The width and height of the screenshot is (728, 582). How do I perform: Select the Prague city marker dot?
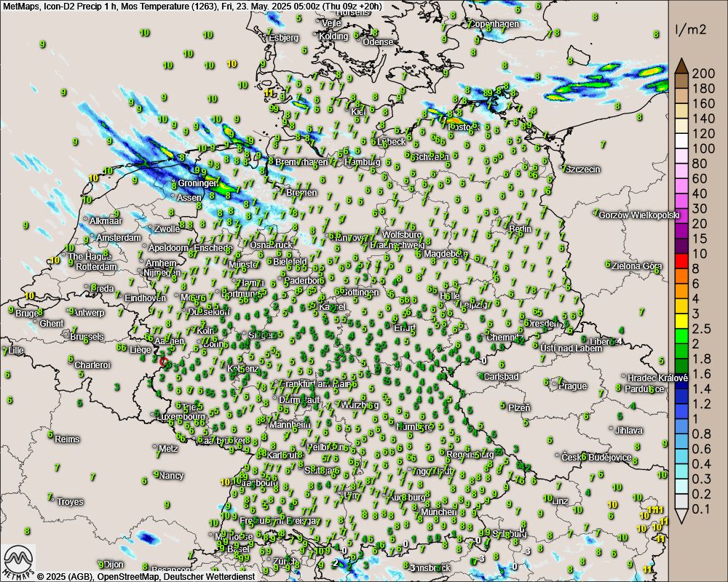pos(555,386)
